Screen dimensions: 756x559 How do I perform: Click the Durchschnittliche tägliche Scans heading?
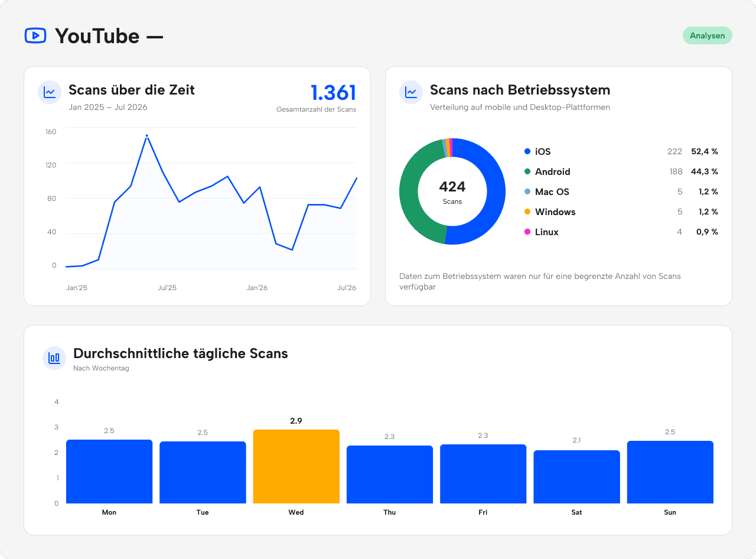(x=181, y=353)
